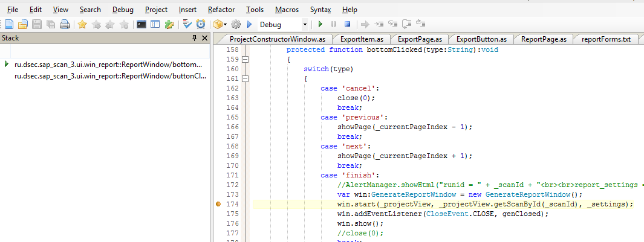
Task: Stop debugging with the blue square
Action: (x=348, y=25)
